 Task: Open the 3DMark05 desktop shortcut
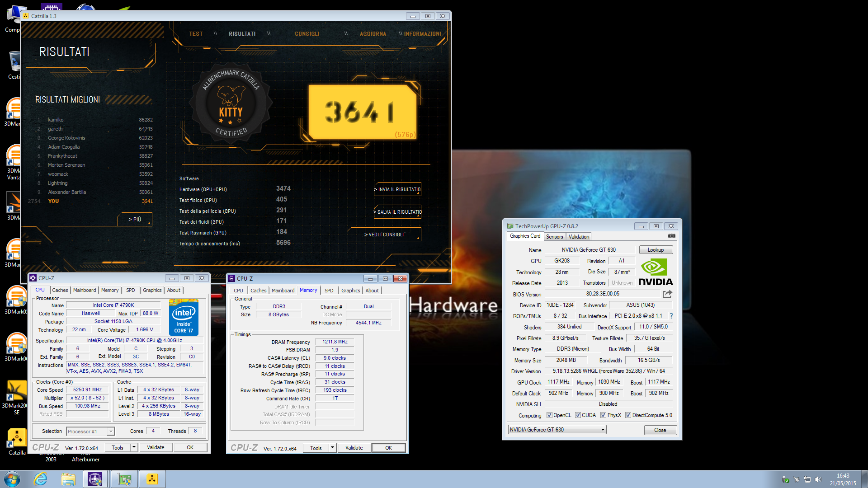[x=17, y=300]
